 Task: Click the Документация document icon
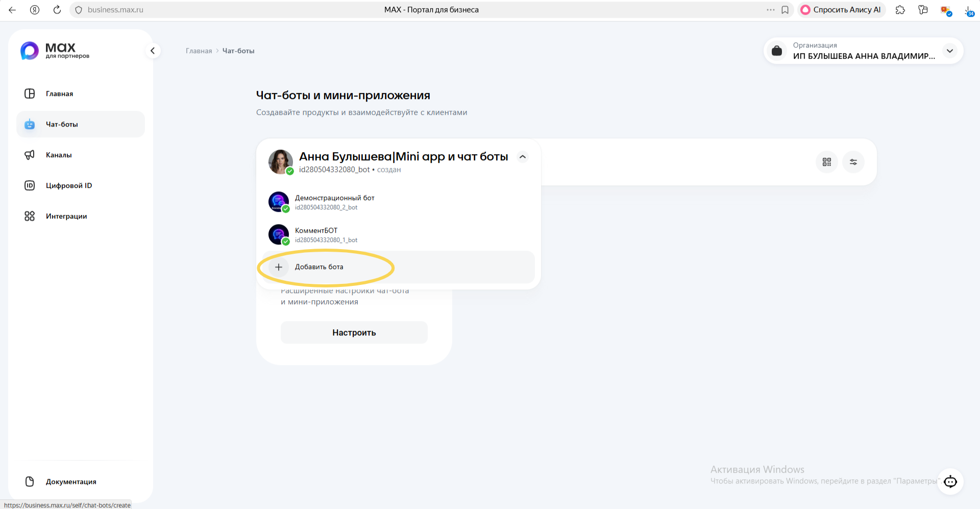coord(30,481)
